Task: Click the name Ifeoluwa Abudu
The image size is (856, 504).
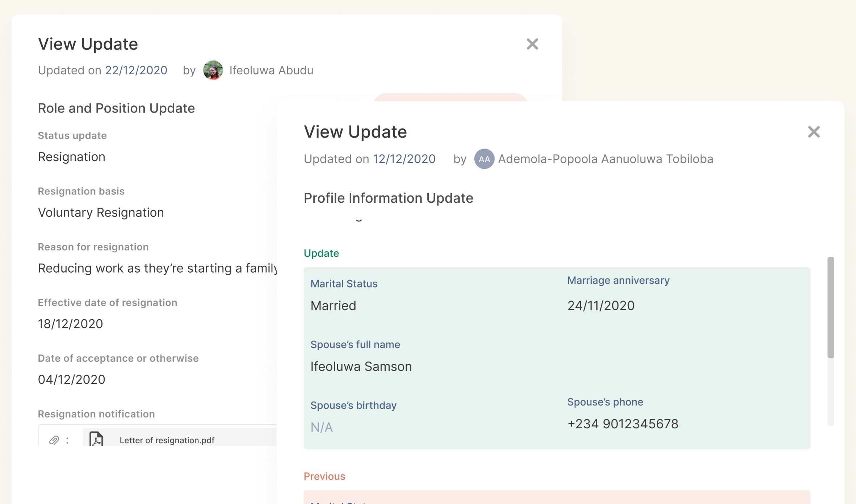Action: [271, 70]
